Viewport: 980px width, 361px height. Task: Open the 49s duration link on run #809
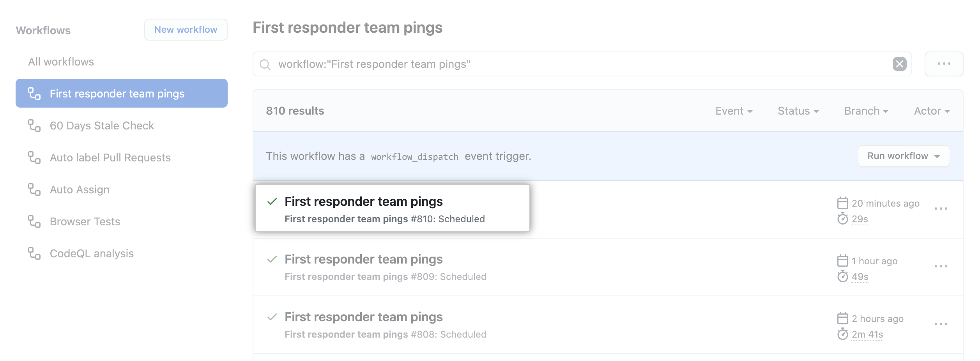859,278
